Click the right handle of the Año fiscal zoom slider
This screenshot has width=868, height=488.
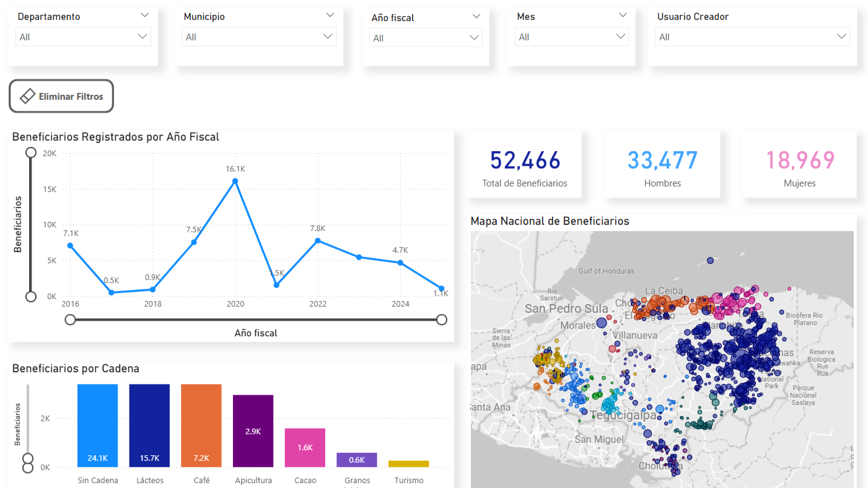(442, 320)
